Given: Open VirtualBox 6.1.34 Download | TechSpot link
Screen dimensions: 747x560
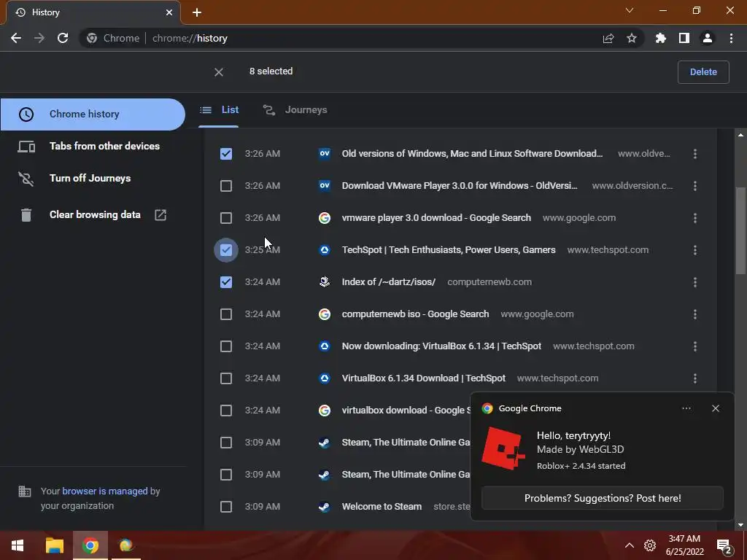Looking at the screenshot, I should click(x=424, y=378).
